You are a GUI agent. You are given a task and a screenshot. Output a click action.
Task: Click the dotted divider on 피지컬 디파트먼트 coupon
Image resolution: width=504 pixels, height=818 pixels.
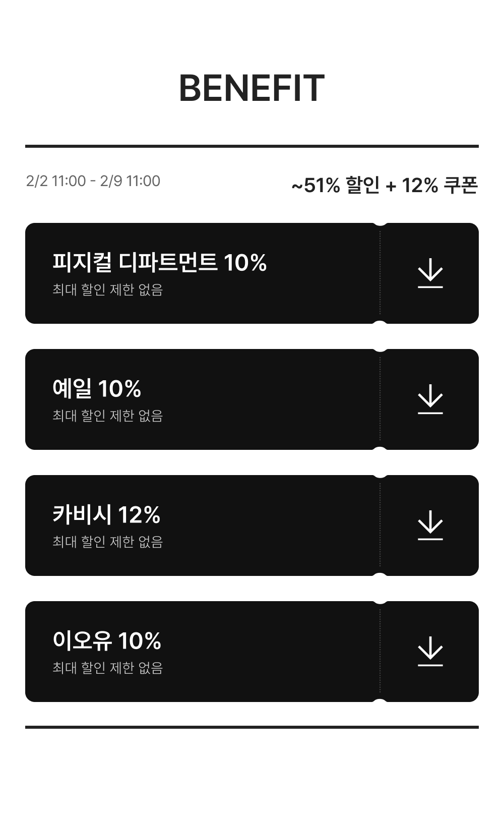pos(380,273)
